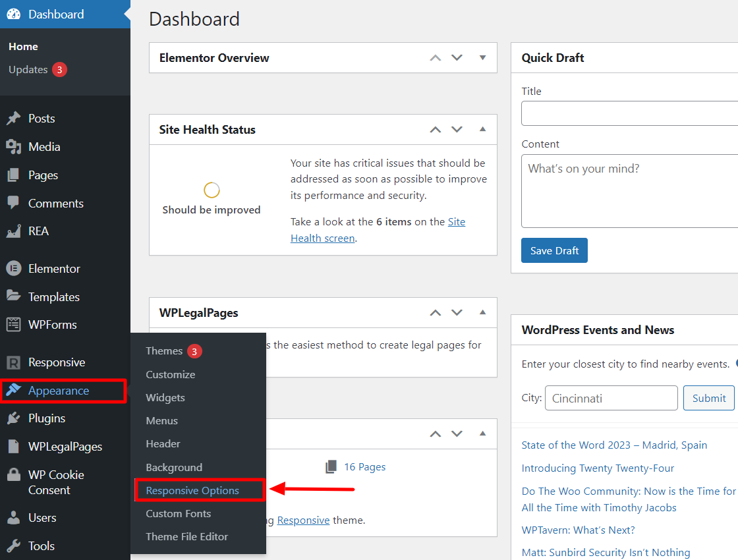This screenshot has height=560, width=738.
Task: Click the Plugins plug icon
Action: coord(14,418)
